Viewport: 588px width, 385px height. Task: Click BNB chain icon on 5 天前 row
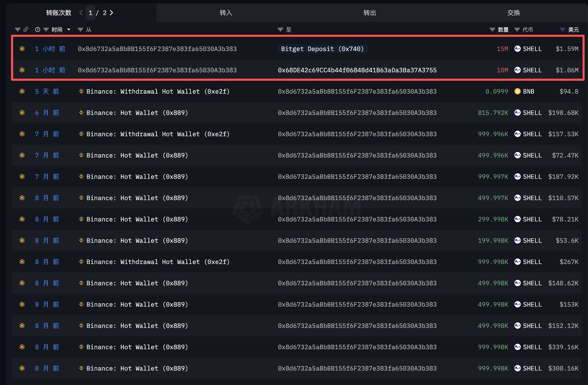[x=22, y=91]
